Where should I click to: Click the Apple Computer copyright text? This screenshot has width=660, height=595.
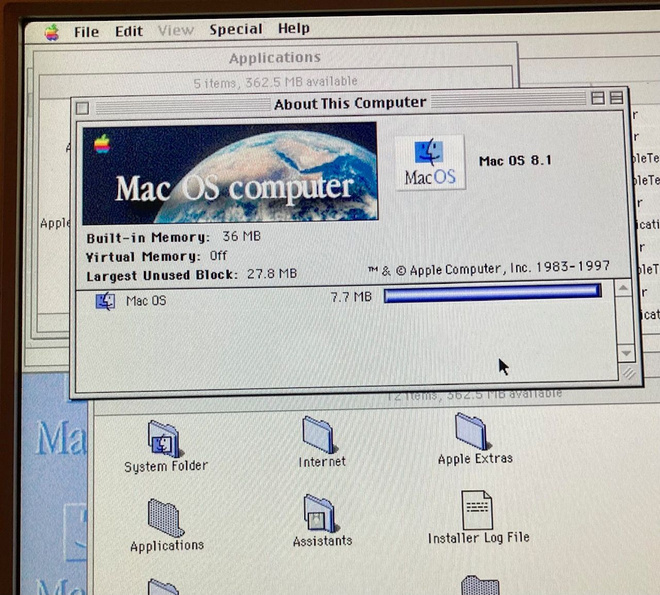click(489, 268)
